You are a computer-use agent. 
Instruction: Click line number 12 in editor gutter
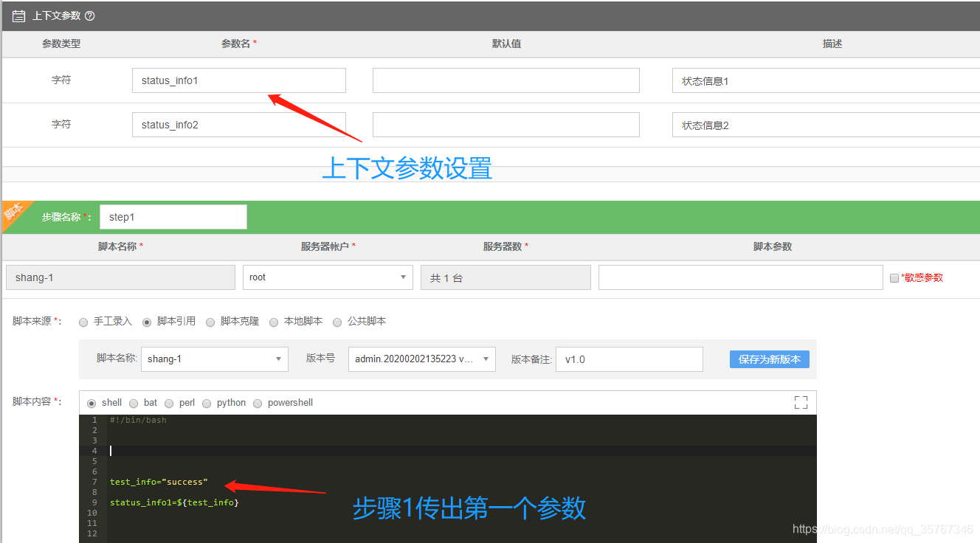click(92, 533)
